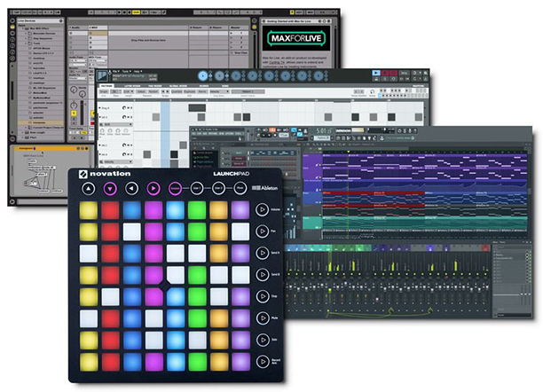Open the sequencer Tools menu
543x392 pixels.
coord(126,71)
